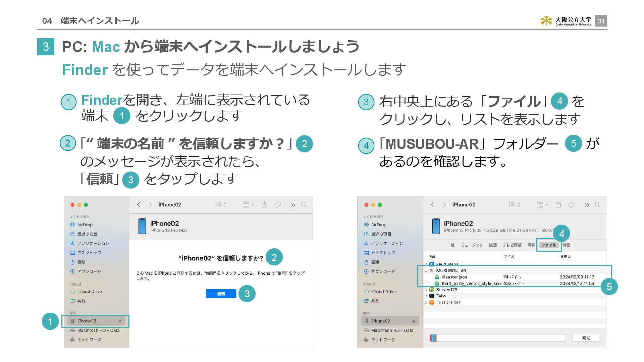
Task: Switch to the ミュージック tab
Action: click(x=472, y=245)
